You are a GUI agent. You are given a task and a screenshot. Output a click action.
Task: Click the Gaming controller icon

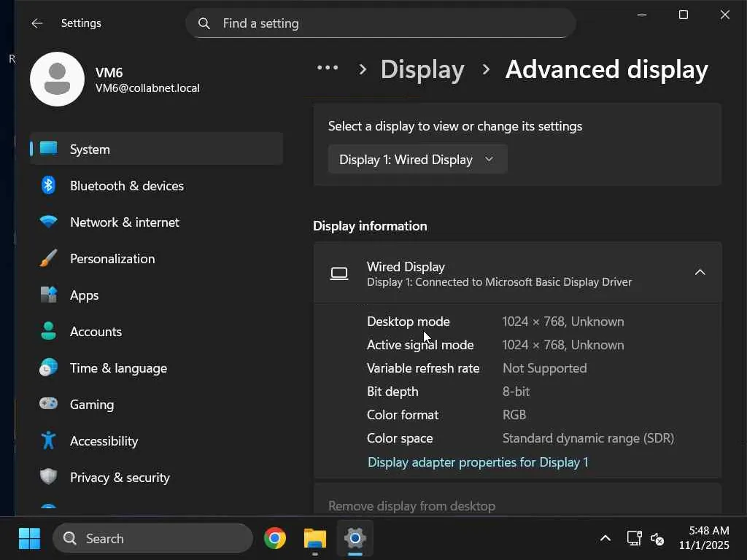[48, 404]
